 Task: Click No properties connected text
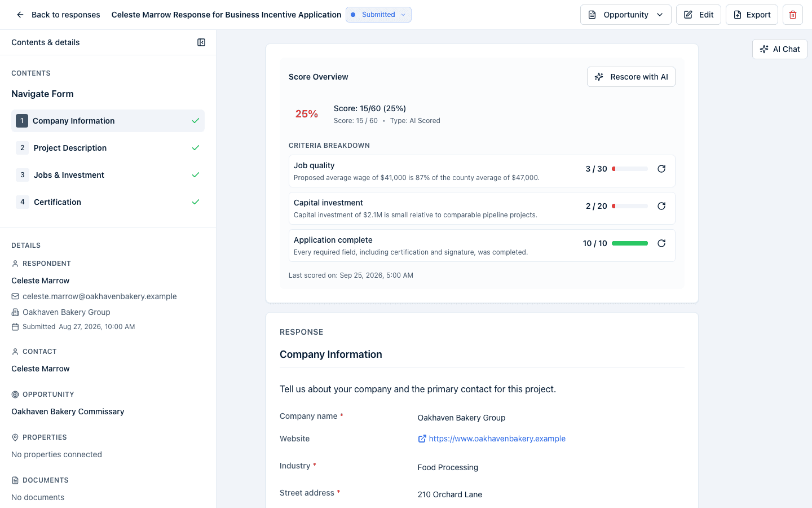click(x=56, y=454)
